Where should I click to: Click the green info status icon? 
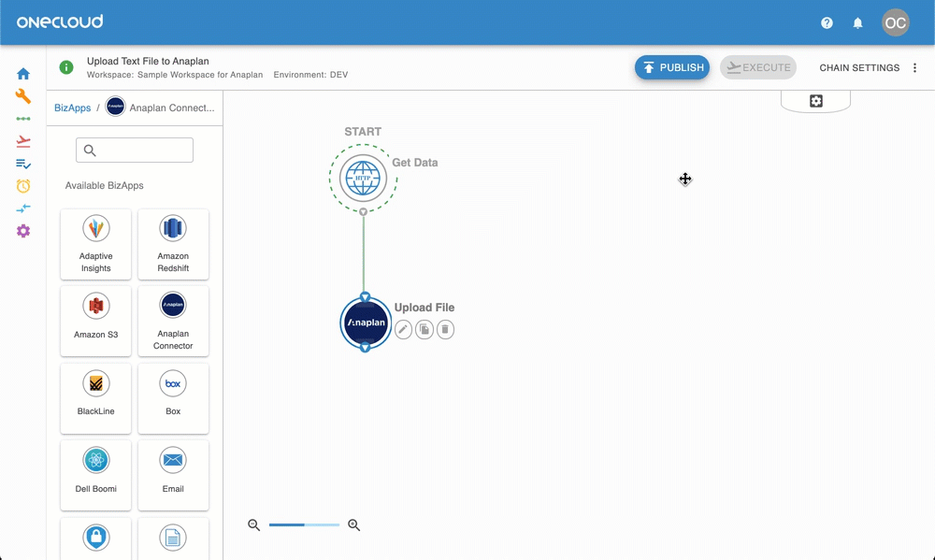[66, 67]
